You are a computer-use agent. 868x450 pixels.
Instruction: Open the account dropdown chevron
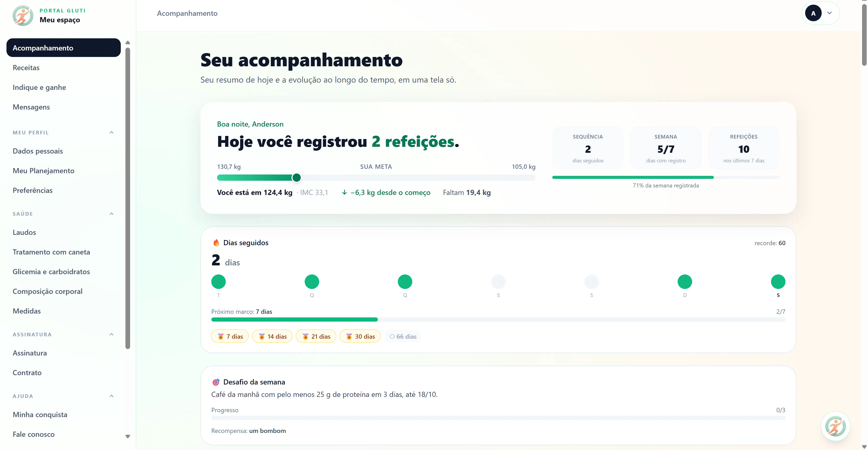click(829, 13)
